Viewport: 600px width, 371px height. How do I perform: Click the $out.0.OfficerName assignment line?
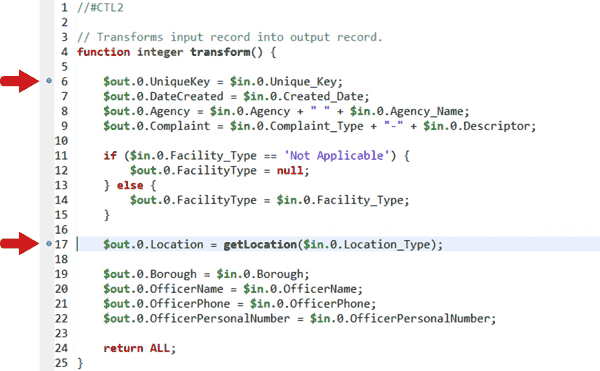(x=233, y=289)
